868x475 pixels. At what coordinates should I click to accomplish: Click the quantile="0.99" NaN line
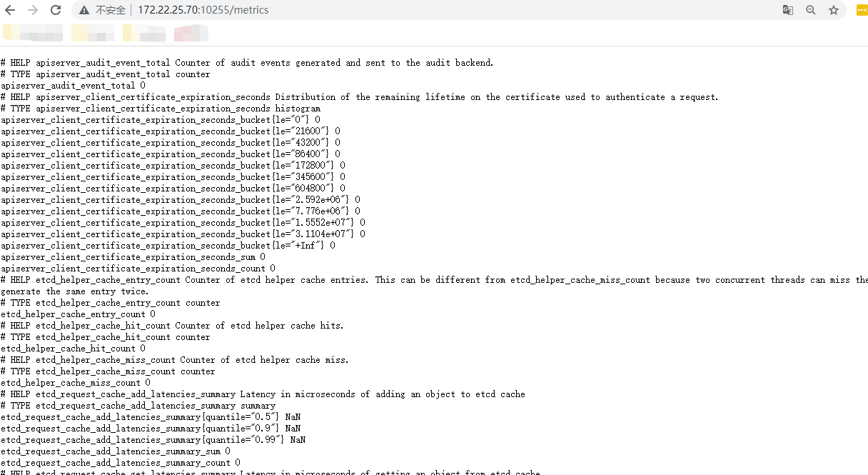point(153,440)
